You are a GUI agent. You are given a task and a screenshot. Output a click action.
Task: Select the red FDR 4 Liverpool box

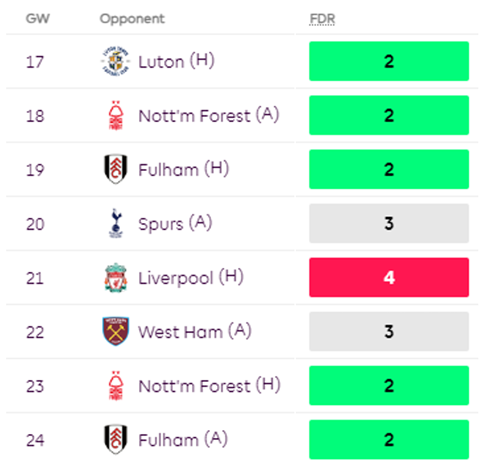coord(389,277)
